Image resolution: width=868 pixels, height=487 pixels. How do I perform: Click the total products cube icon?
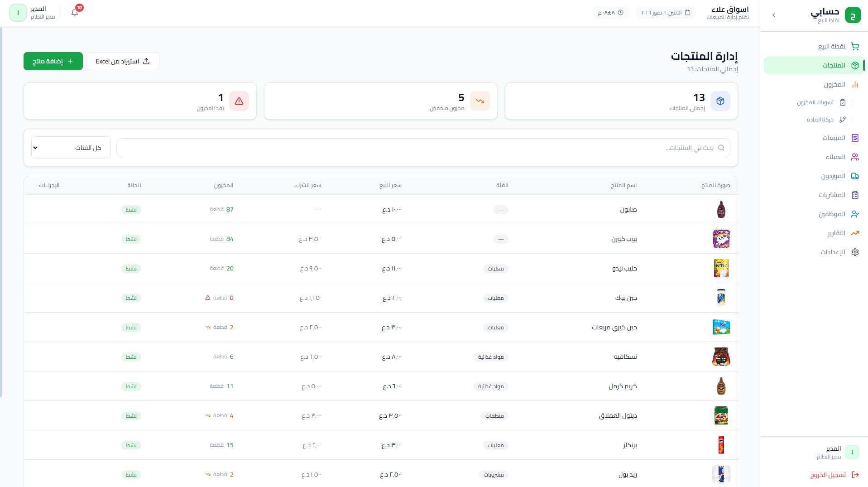[x=720, y=101]
